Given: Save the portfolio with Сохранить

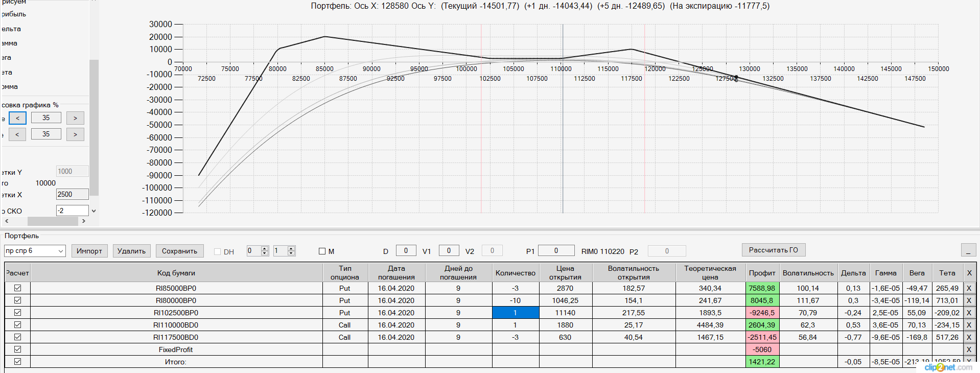Looking at the screenshot, I should pos(179,251).
